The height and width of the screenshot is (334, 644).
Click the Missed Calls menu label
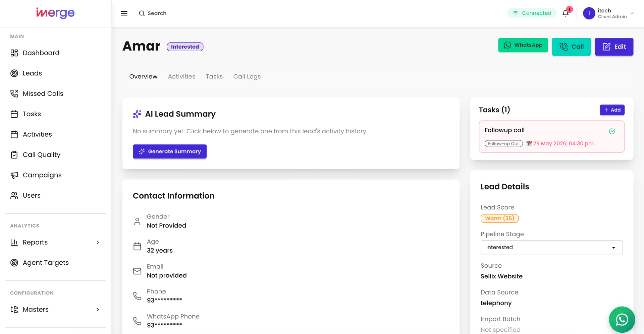43,93
